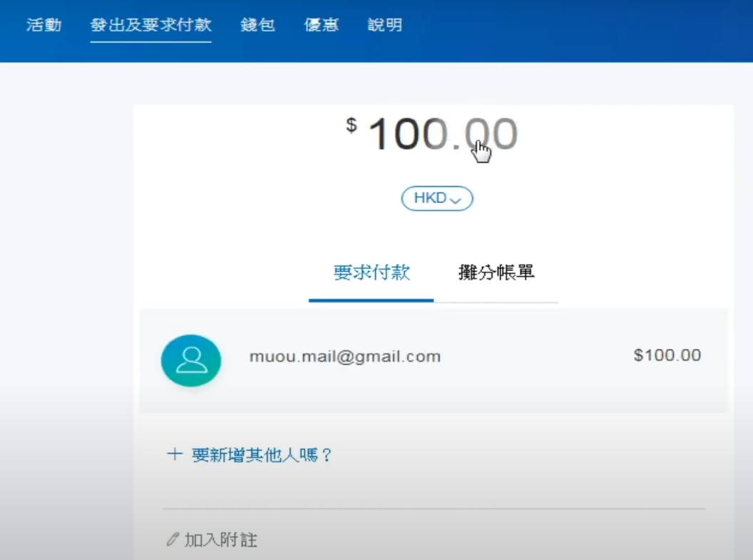Click the 加入附註 note field
The image size is (753, 560).
(221, 540)
